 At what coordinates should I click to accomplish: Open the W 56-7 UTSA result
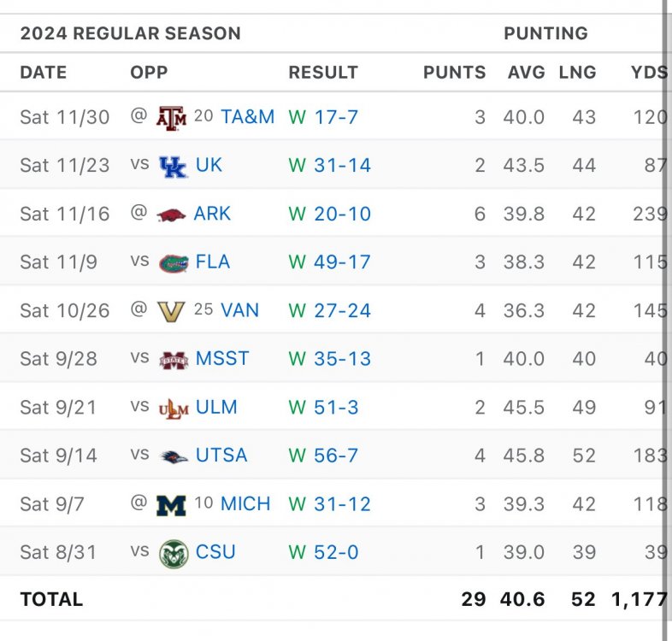pyautogui.click(x=323, y=456)
